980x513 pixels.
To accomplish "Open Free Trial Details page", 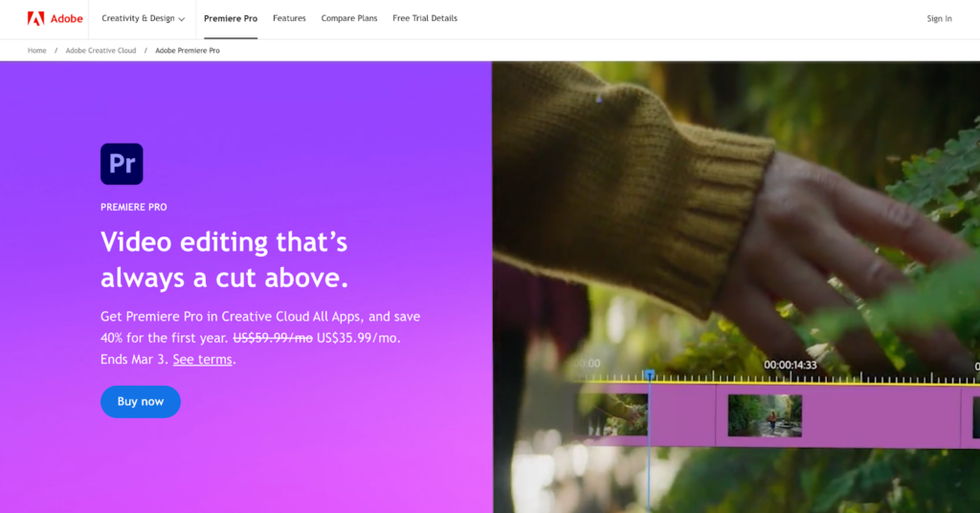I will click(x=425, y=19).
